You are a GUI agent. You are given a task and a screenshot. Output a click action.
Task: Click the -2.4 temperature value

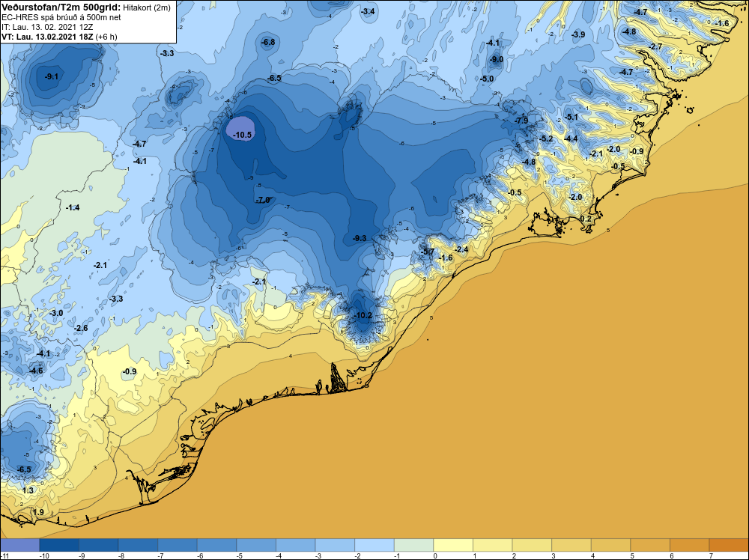(461, 249)
